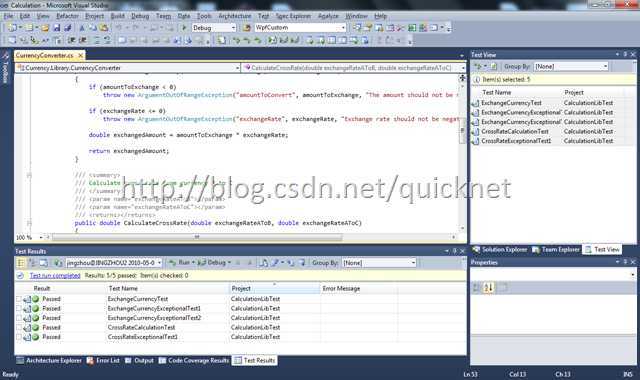Image resolution: width=640 pixels, height=380 pixels.
Task: Click the Properties categorized view icon
Action: pyautogui.click(x=476, y=287)
